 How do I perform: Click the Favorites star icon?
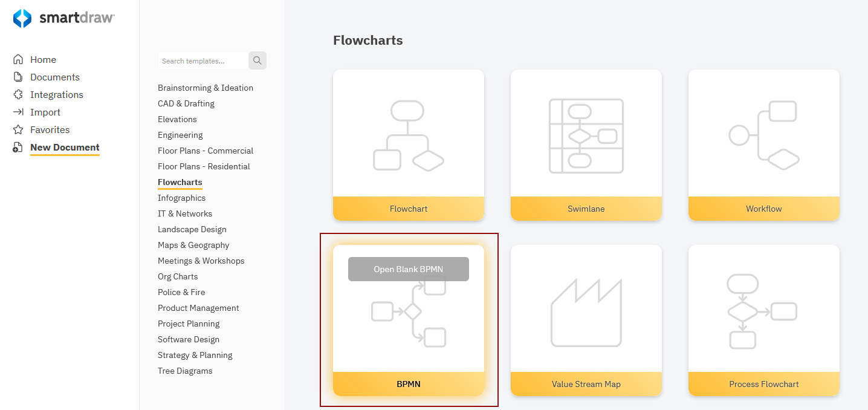[18, 130]
